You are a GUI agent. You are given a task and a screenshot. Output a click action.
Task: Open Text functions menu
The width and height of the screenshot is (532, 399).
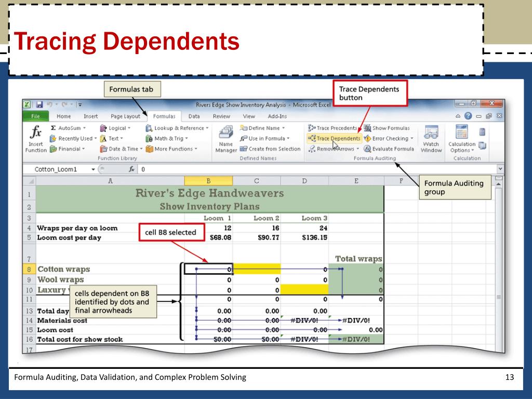click(111, 138)
